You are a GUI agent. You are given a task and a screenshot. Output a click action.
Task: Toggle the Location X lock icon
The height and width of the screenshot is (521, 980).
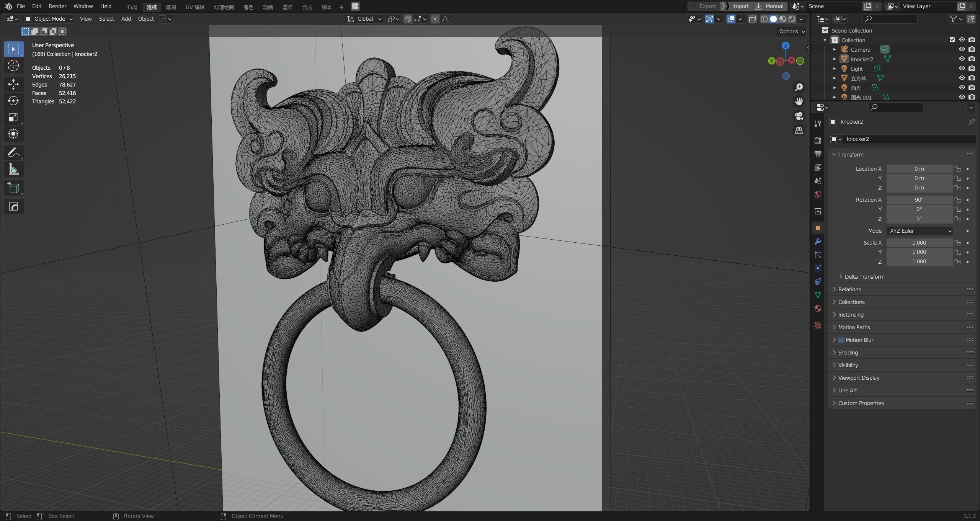click(958, 169)
